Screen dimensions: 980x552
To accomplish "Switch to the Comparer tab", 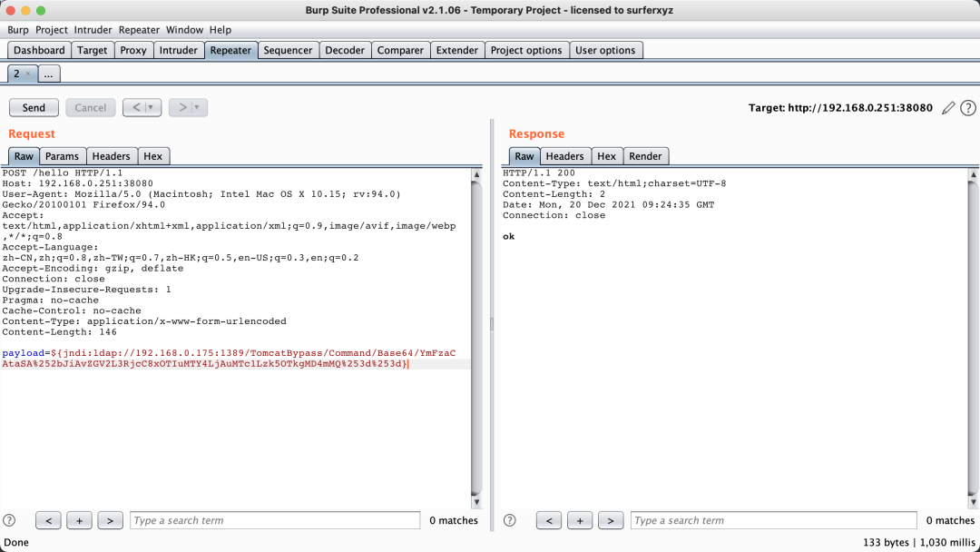I will click(x=401, y=50).
